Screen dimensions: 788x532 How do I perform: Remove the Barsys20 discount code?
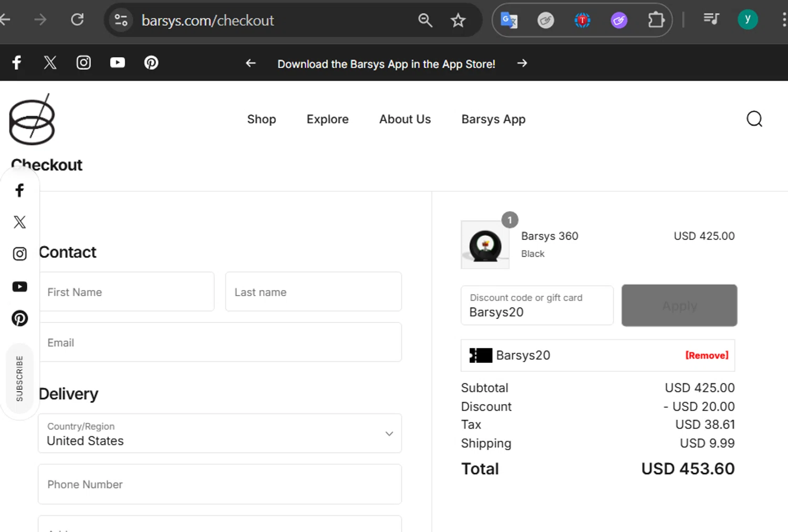pyautogui.click(x=707, y=356)
